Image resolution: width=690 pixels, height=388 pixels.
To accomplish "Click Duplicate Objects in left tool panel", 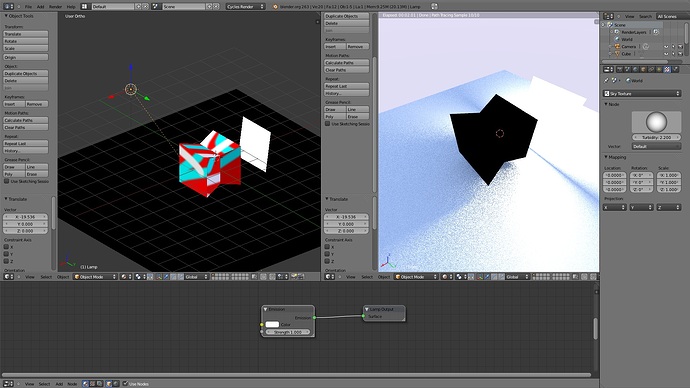I will pos(26,73).
